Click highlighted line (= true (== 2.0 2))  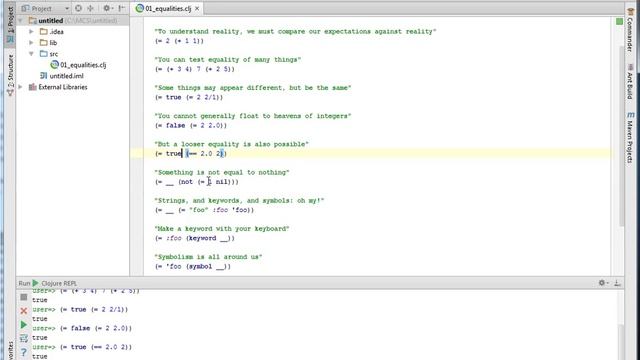191,153
